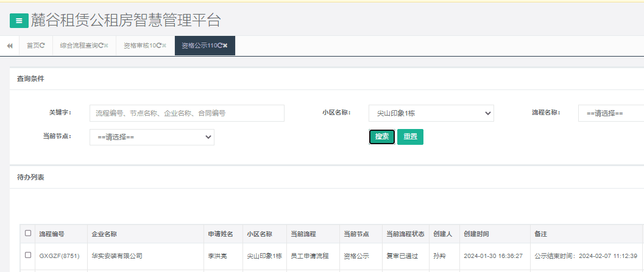Viewport: 644px width, 272px height.
Task: Tick the select-all checkbox in table header
Action: 28,233
